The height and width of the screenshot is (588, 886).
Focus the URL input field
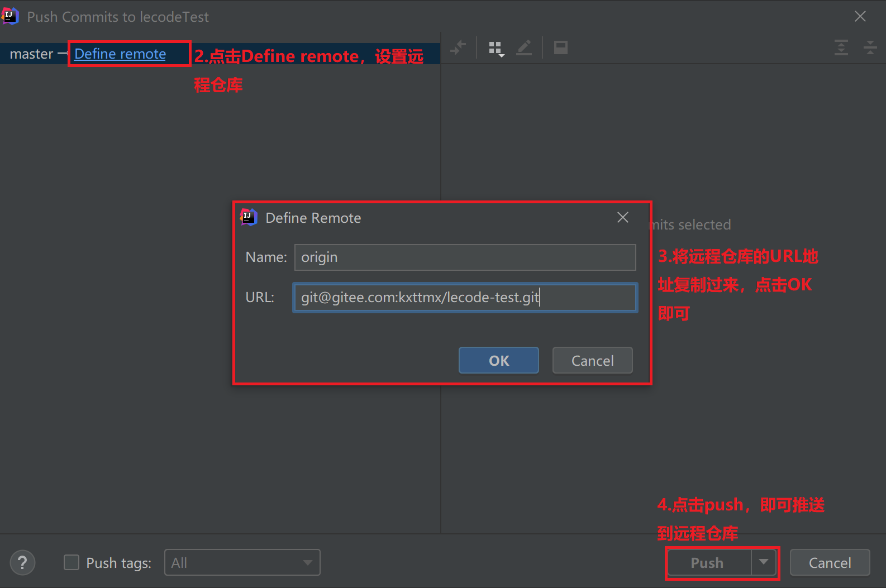click(465, 298)
